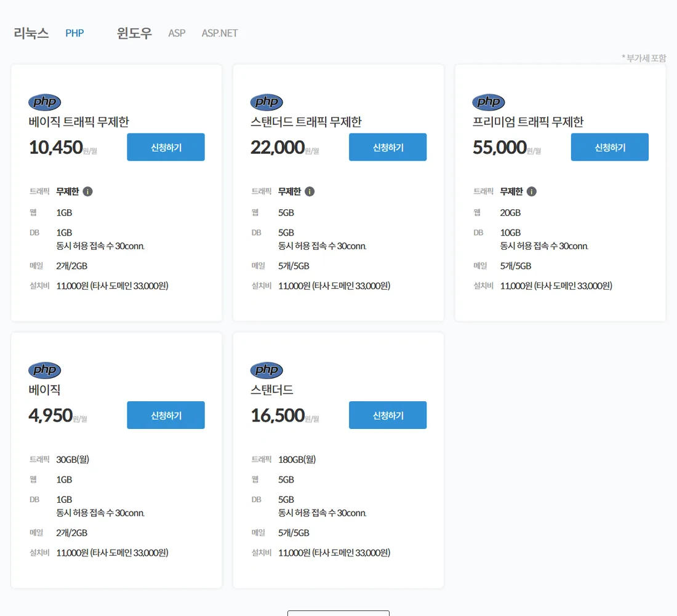
Task: Click the 베이직 트래픽 무제한 plan title
Action: click(x=79, y=122)
